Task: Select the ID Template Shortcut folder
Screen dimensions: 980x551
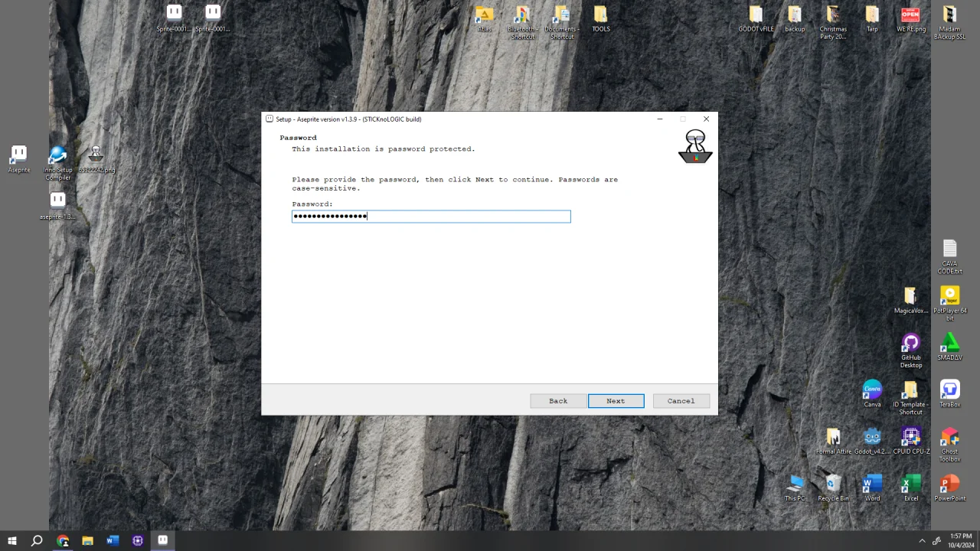Action: [x=911, y=397]
